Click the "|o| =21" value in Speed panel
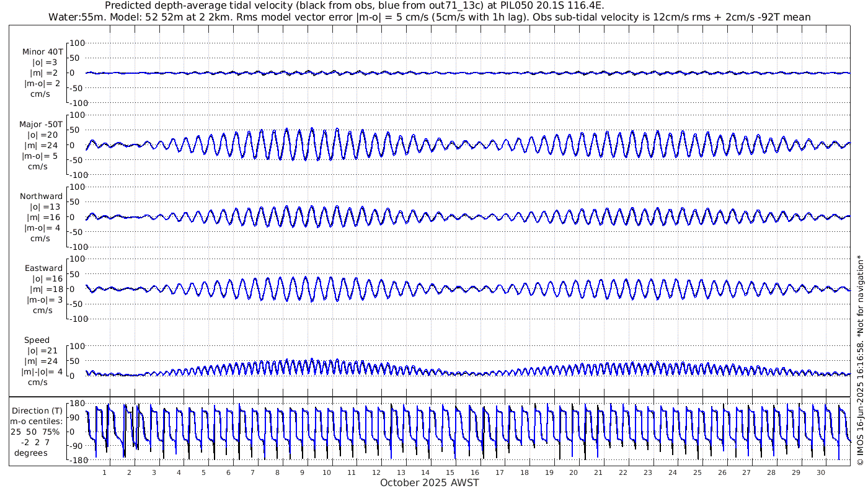868x496 pixels. coord(42,350)
